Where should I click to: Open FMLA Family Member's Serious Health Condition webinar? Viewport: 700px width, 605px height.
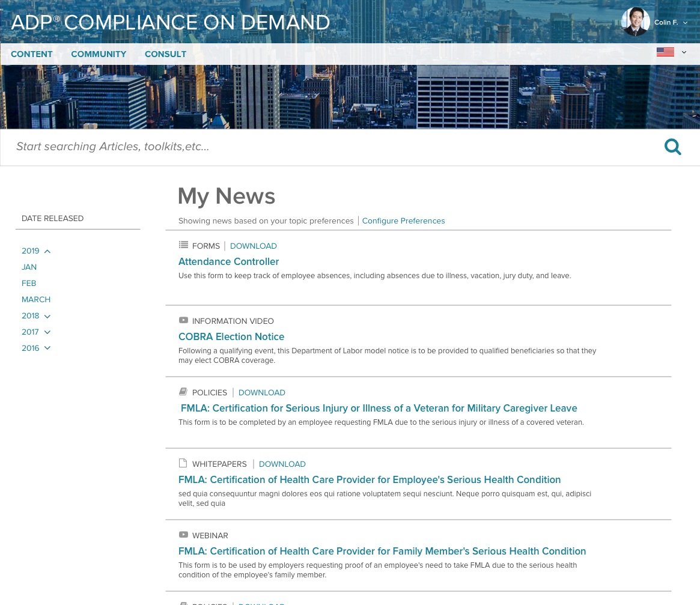pos(382,551)
